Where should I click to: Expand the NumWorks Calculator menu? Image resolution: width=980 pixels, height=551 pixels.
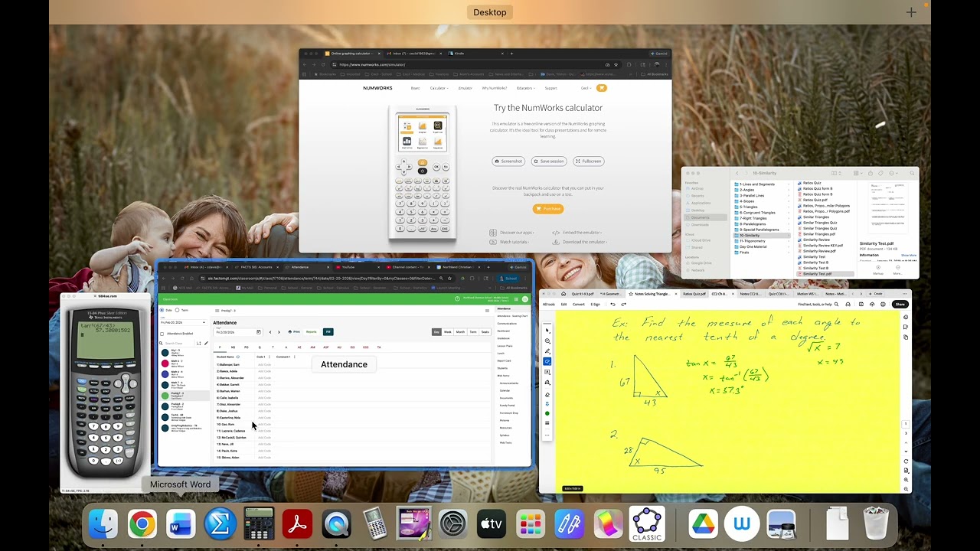(x=439, y=88)
